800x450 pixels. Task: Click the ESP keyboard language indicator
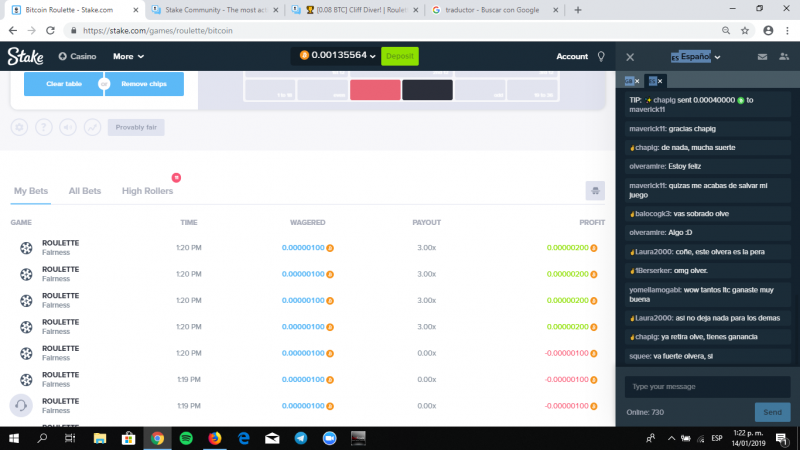click(717, 438)
